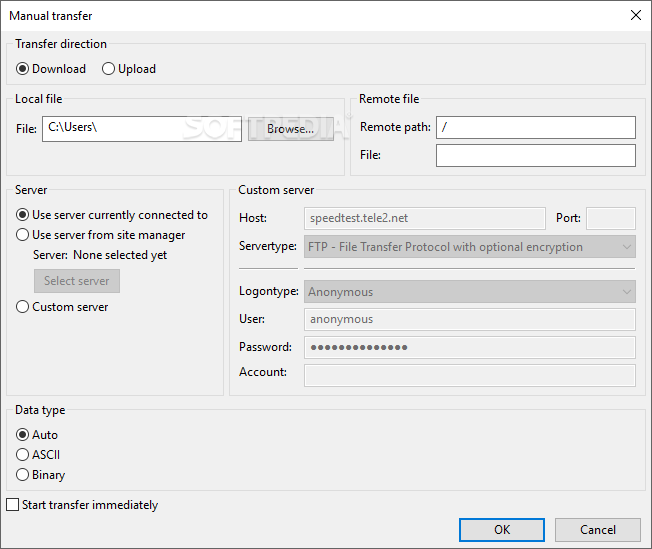Viewport: 652px width, 549px height.
Task: Click the Port input field
Action: point(611,218)
